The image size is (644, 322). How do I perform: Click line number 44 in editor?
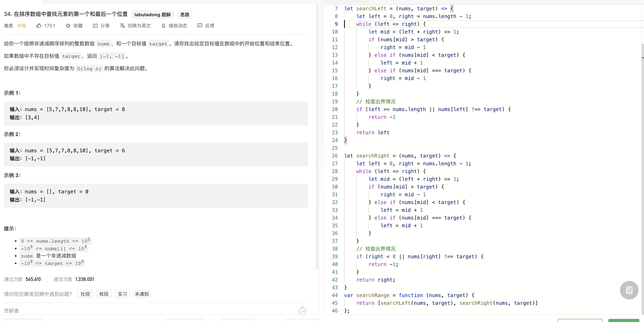(335, 295)
